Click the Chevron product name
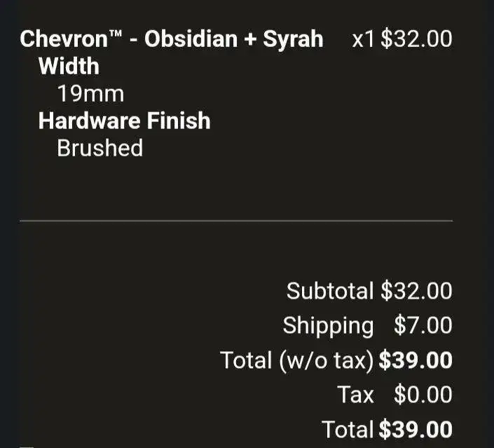 point(63,39)
